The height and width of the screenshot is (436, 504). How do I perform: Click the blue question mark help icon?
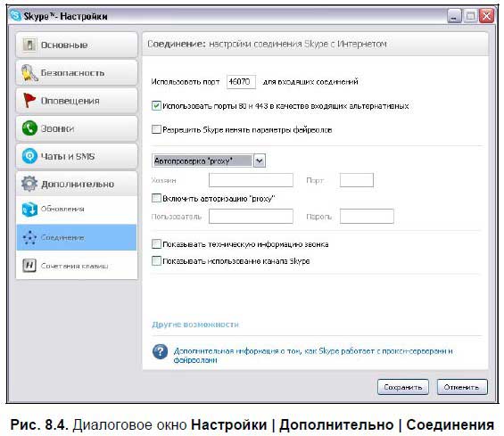[160, 352]
